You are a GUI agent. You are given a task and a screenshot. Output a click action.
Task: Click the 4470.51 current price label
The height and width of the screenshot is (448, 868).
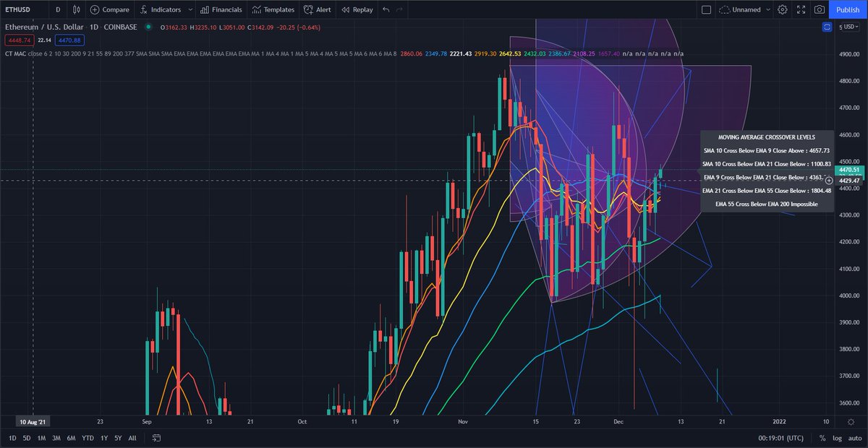pyautogui.click(x=848, y=169)
